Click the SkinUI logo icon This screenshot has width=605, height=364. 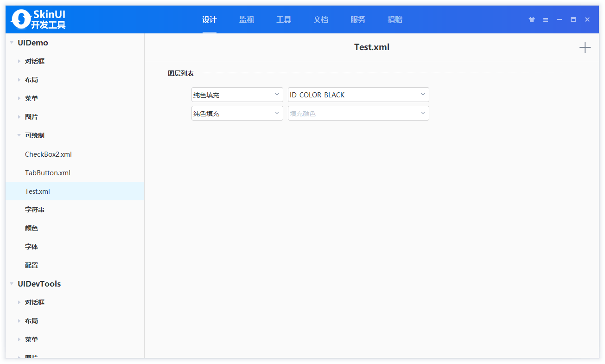(20, 19)
